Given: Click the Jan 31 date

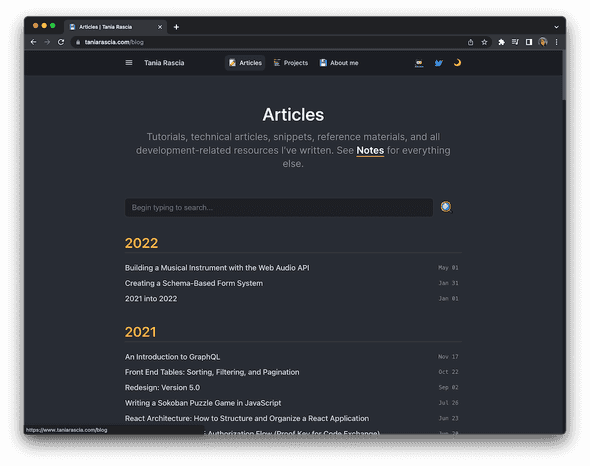Looking at the screenshot, I should [448, 283].
